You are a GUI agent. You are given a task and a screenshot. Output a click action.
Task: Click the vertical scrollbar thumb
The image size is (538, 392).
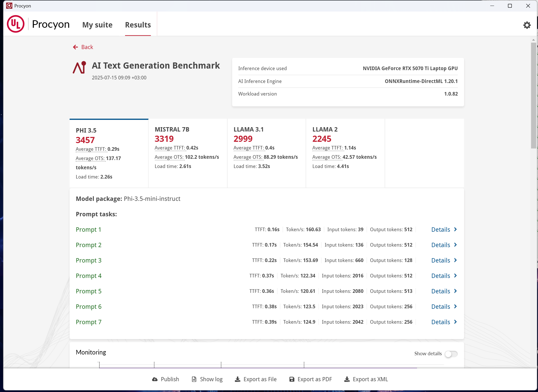tap(534, 96)
